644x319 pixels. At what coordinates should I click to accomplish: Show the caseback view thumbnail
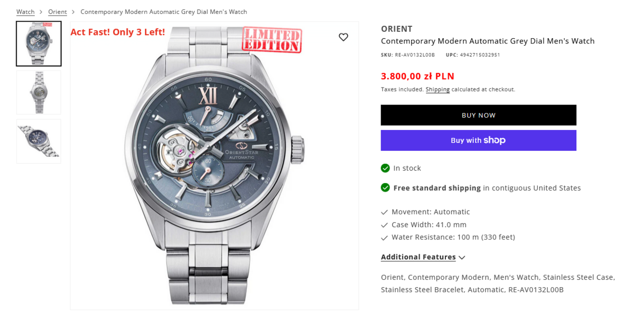pos(39,92)
